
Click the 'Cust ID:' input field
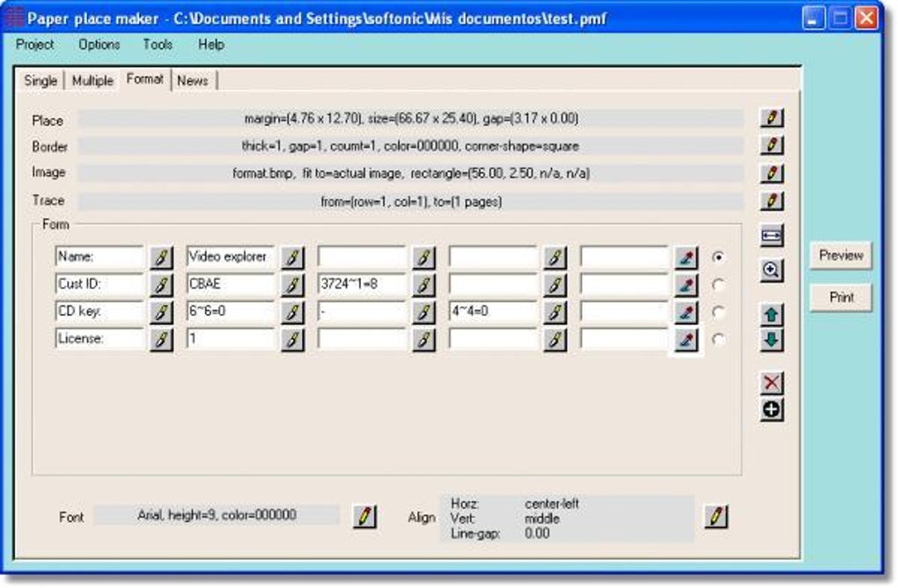(x=99, y=284)
